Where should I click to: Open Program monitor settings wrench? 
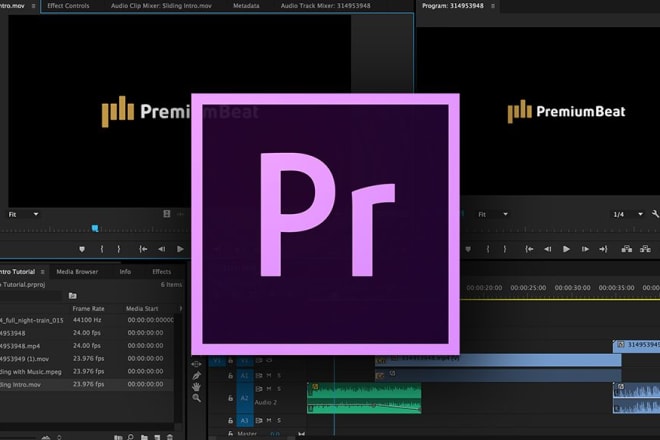tap(655, 214)
